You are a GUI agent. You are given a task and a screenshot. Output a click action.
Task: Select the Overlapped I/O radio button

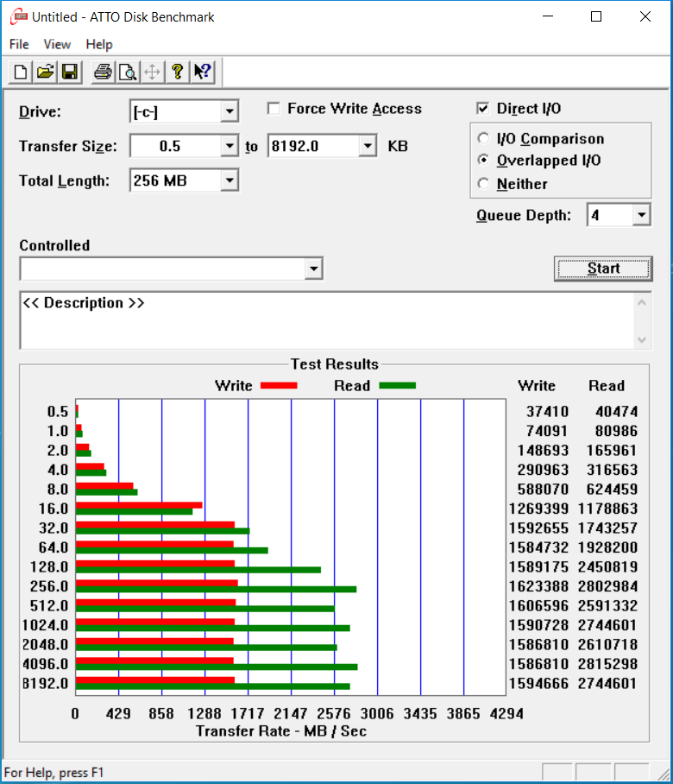pyautogui.click(x=483, y=160)
